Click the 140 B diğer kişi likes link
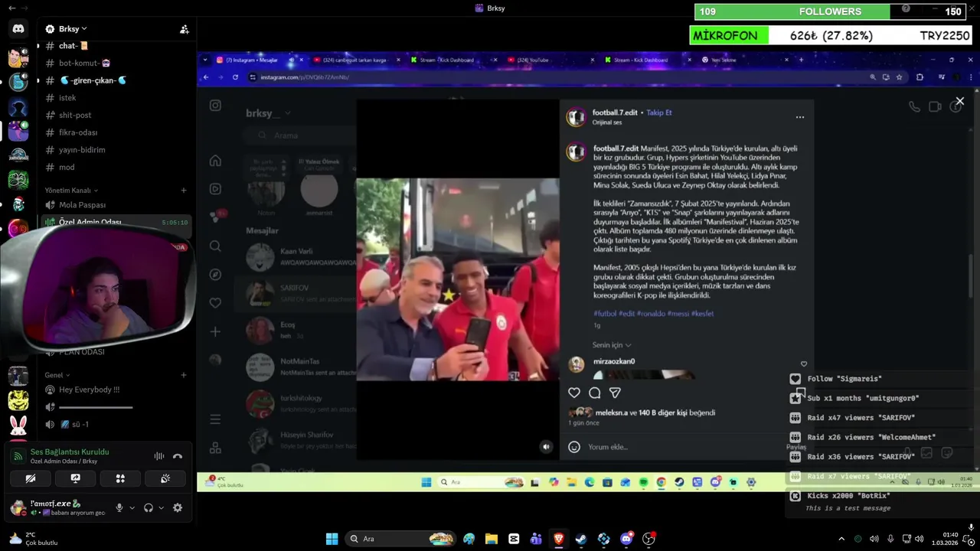Screen dimensions: 980x551 [x=663, y=412]
